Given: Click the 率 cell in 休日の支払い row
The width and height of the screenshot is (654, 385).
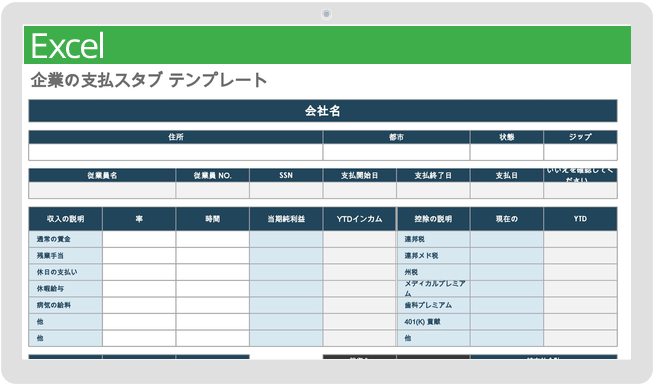Looking at the screenshot, I should 139,272.
